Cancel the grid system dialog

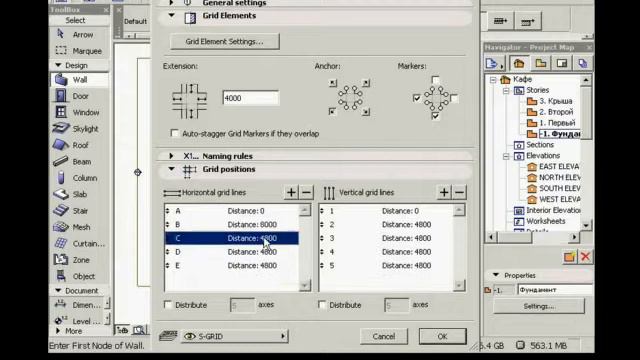click(384, 336)
